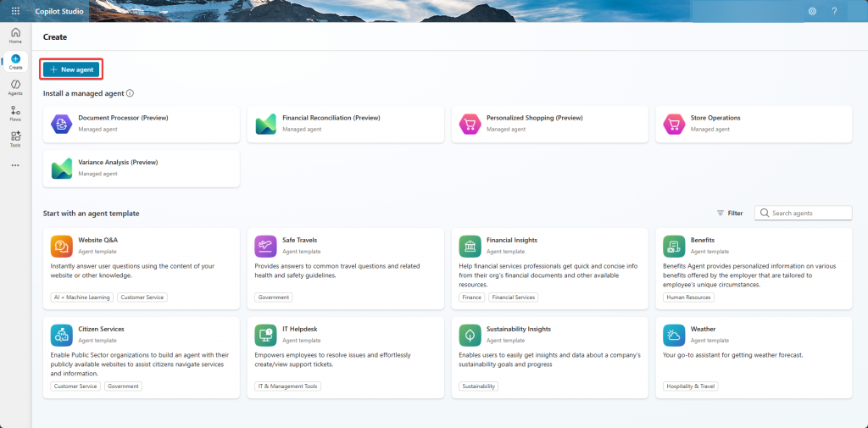Click the Finance tag
868x428 pixels.
click(x=472, y=297)
